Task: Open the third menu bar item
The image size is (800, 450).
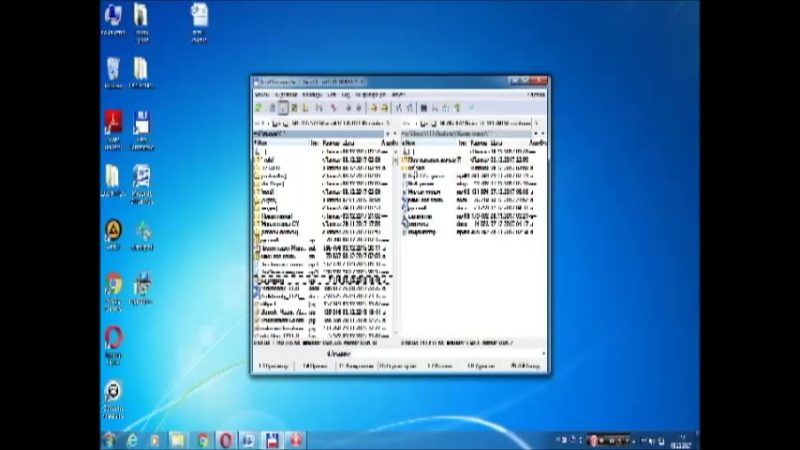Action: pyautogui.click(x=312, y=95)
